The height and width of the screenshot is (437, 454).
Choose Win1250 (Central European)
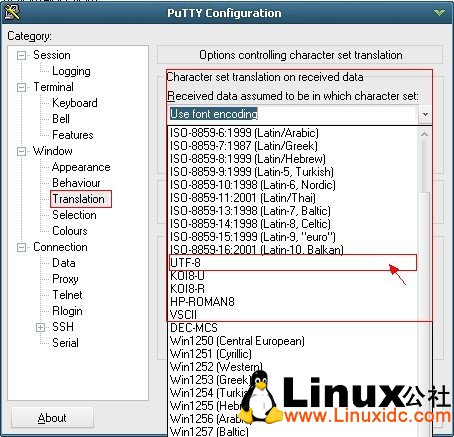click(293, 341)
